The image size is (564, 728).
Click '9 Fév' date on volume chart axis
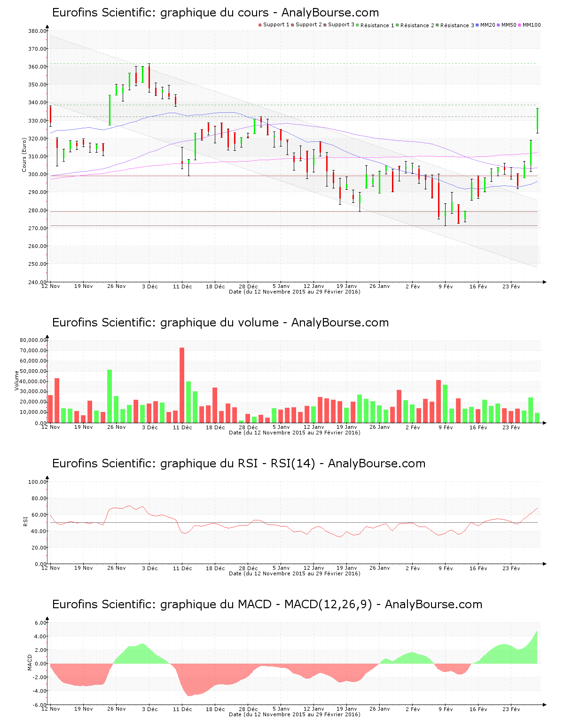tap(446, 427)
